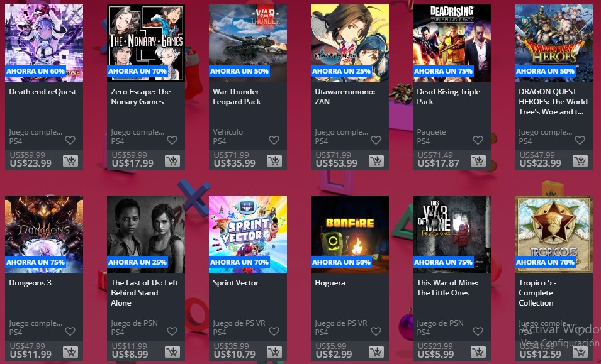Viewport: 601px width, 364px height.
Task: Add Death end reQuest to cart
Action: point(70,161)
